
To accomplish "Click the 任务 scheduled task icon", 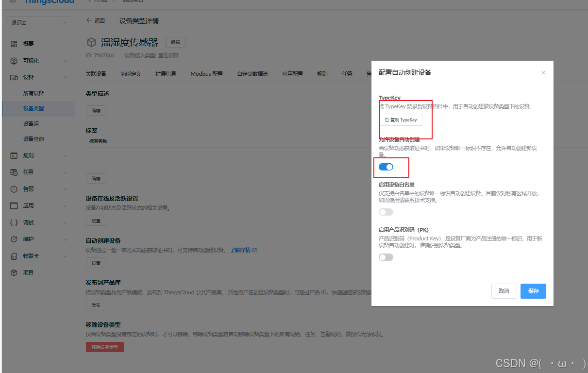I will [x=14, y=172].
